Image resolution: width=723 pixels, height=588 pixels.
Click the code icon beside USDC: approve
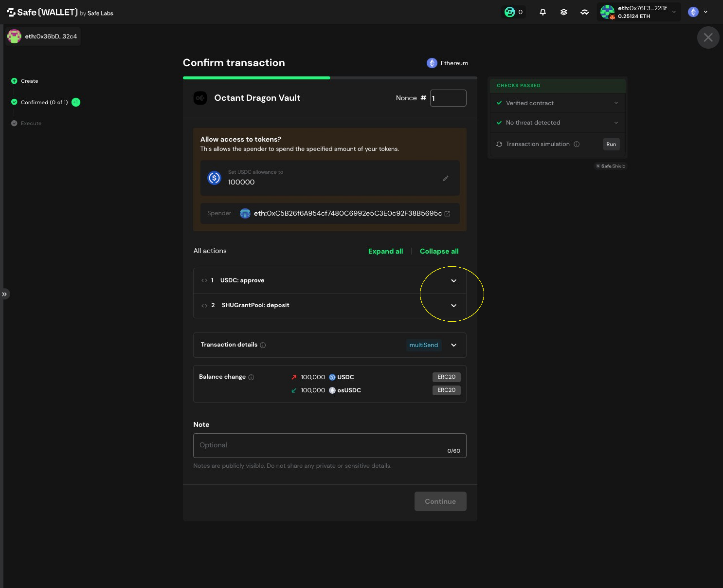click(204, 280)
